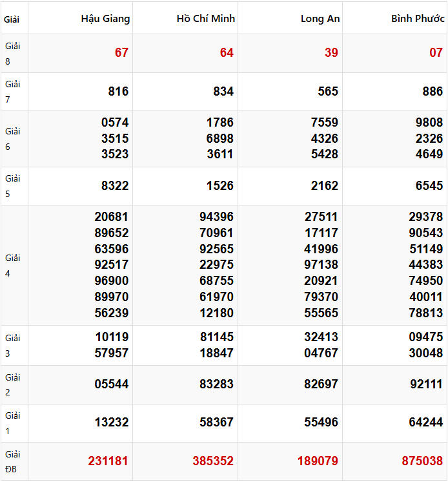The width and height of the screenshot is (448, 482).
Task: Click the Giải 6 row label
Action: 13,139
